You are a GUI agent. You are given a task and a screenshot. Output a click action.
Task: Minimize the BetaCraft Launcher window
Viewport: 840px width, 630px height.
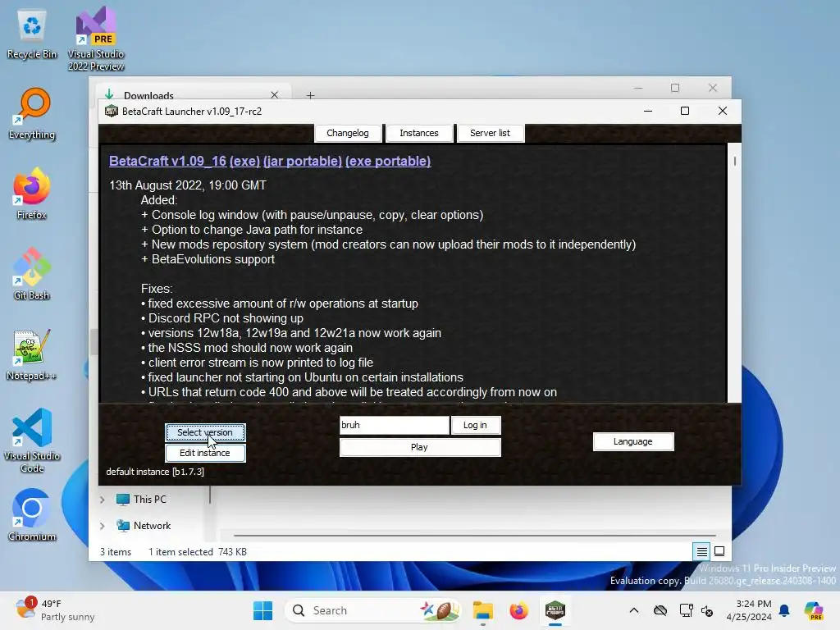tap(648, 111)
